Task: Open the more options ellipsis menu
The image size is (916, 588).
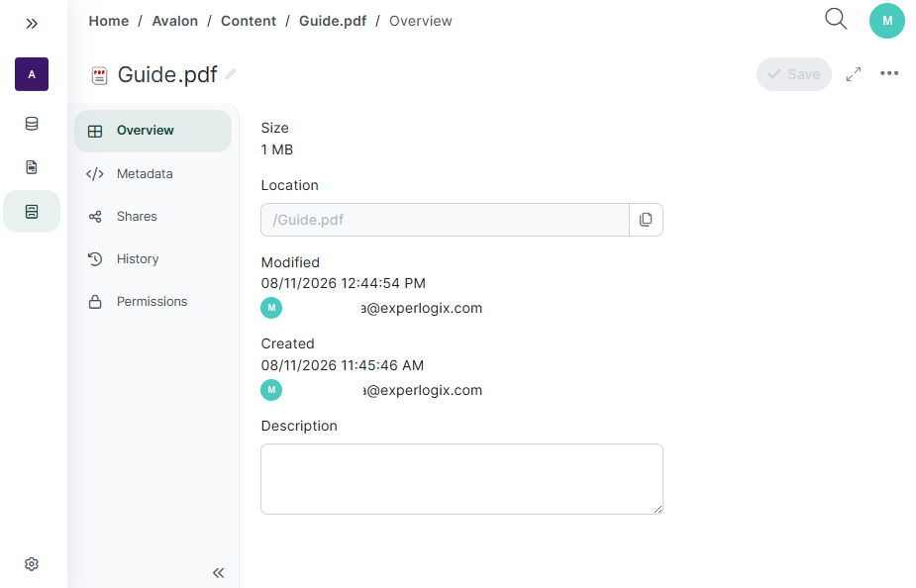Action: pos(889,73)
